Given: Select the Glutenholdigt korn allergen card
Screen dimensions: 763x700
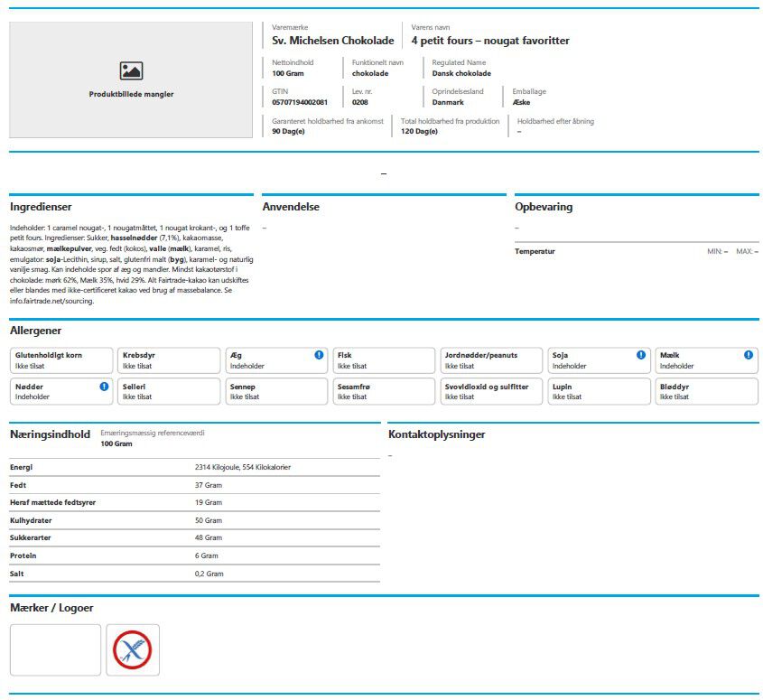Looking at the screenshot, I should tap(61, 360).
